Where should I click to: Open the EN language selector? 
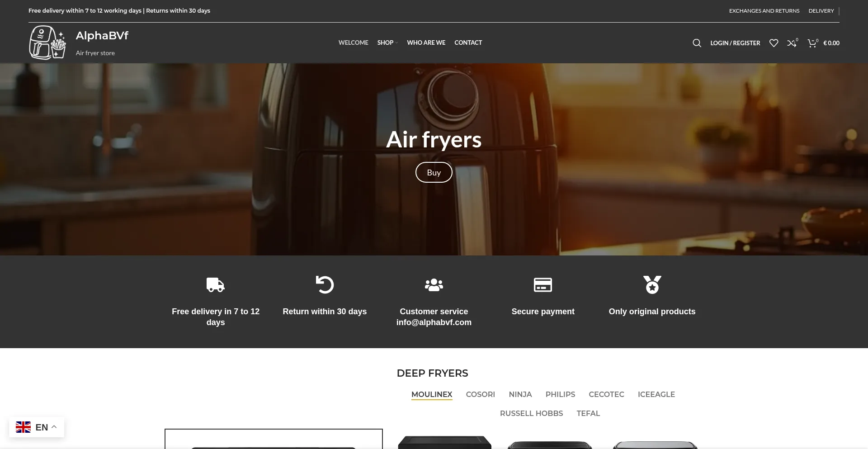click(x=37, y=427)
